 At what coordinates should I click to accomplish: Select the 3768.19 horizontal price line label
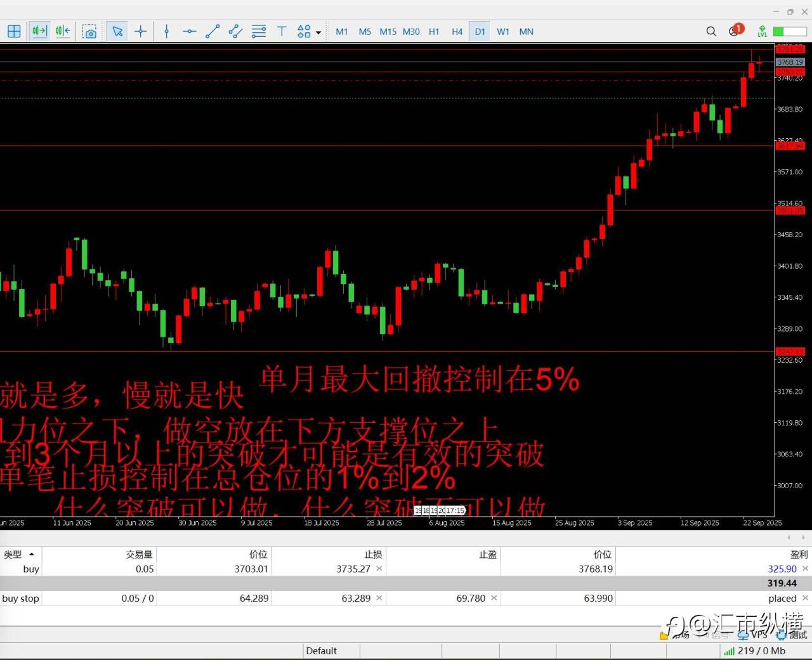coord(790,62)
